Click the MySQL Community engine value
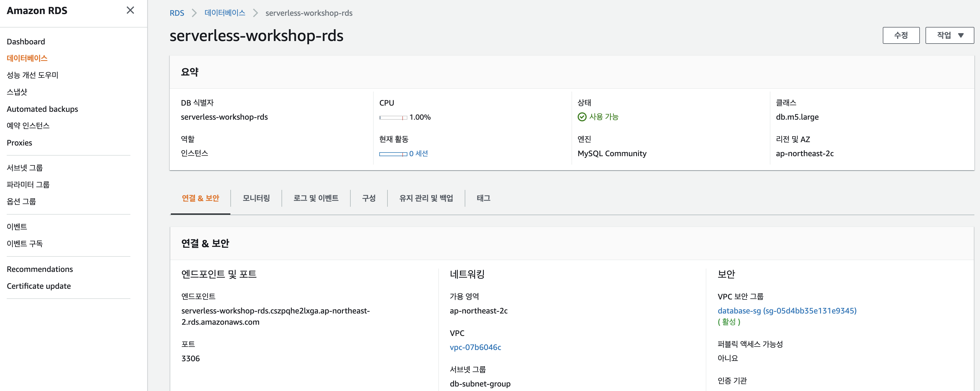 (612, 153)
